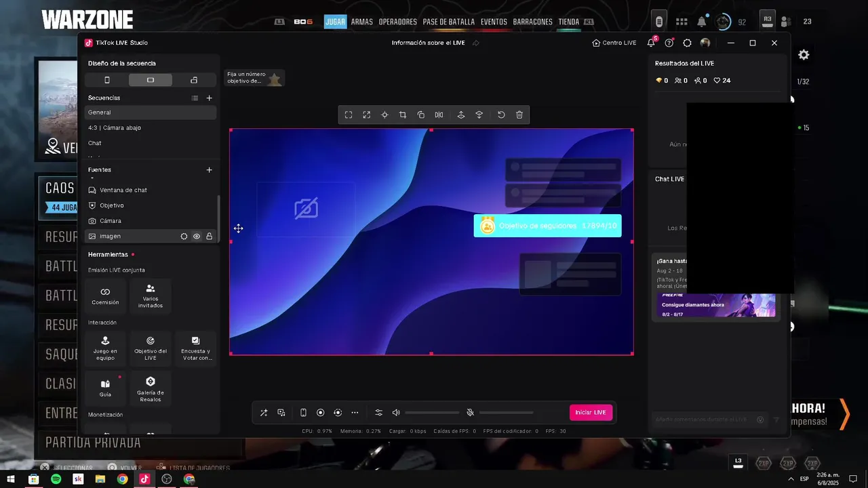Toggle lock on imagen source
This screenshot has height=488, width=868.
click(209, 237)
